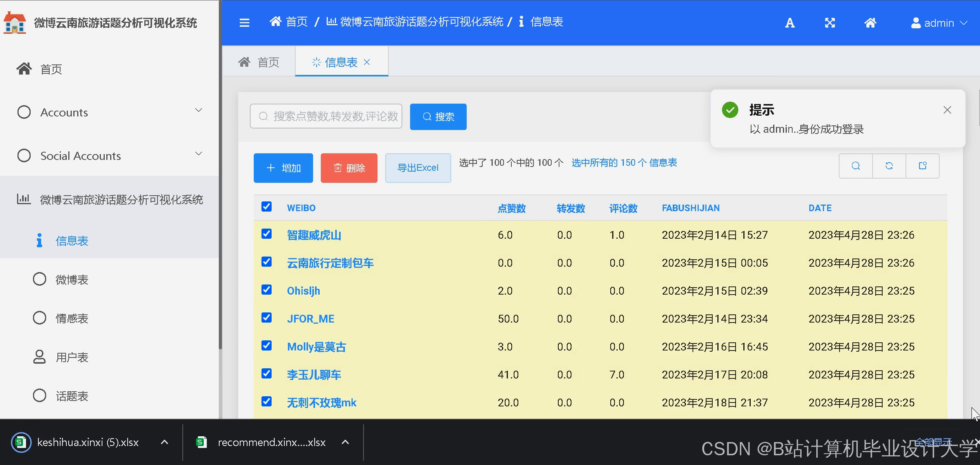This screenshot has height=465, width=980.
Task: Click the font size A icon
Action: coord(790,23)
